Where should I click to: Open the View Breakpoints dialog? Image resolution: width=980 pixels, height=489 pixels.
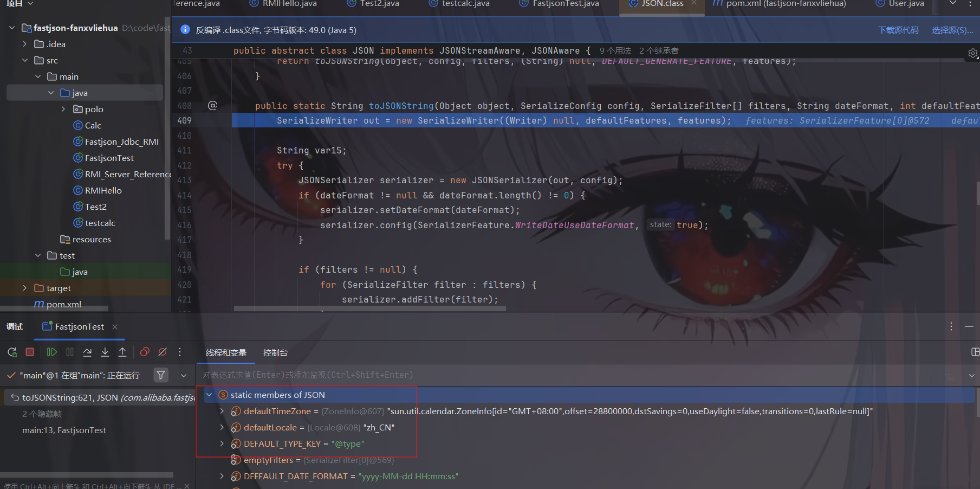[x=145, y=352]
